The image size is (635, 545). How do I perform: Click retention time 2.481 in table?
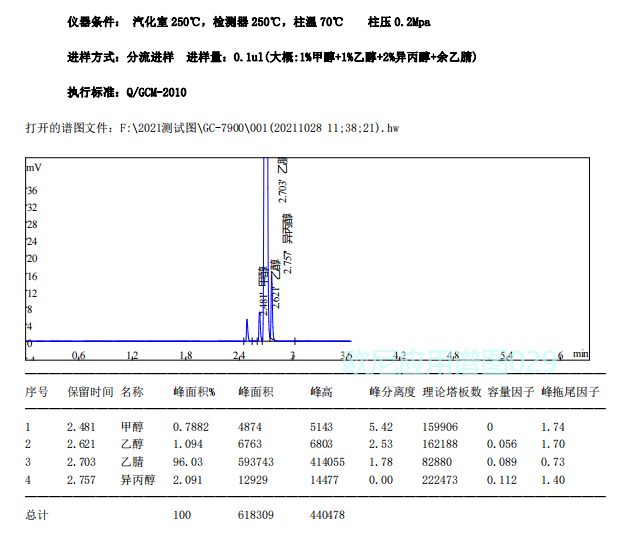81,427
